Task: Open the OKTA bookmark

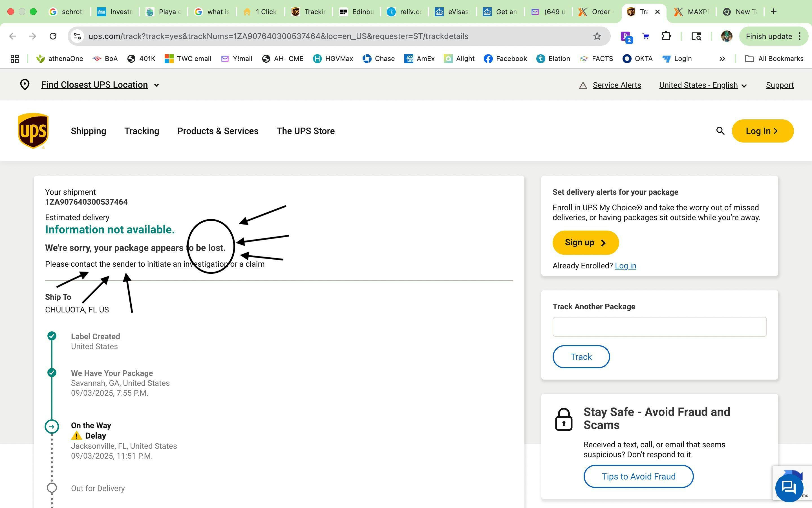Action: click(637, 59)
